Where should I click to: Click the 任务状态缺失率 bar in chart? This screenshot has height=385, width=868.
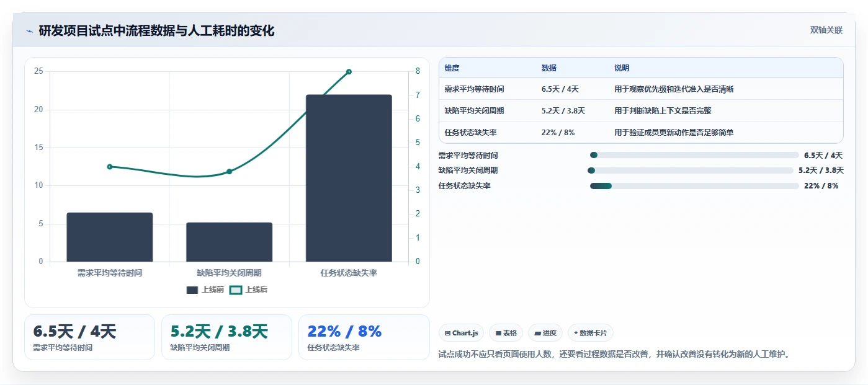click(349, 178)
